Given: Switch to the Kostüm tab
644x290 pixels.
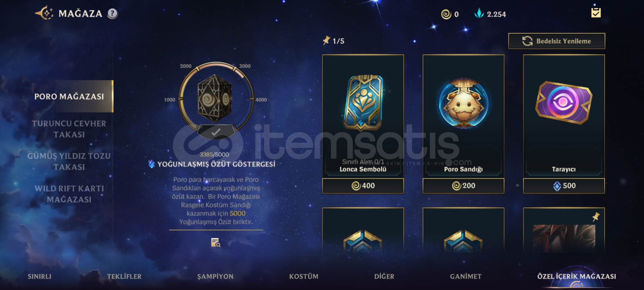Looking at the screenshot, I should click(x=304, y=276).
